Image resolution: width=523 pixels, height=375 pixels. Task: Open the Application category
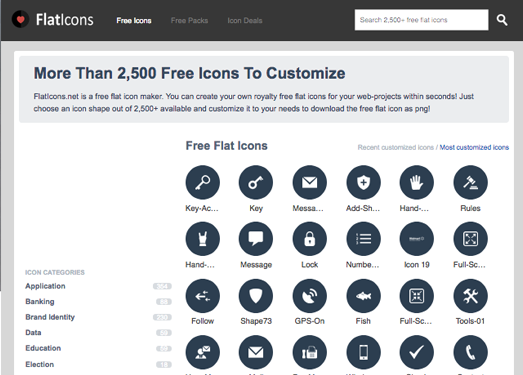click(45, 286)
